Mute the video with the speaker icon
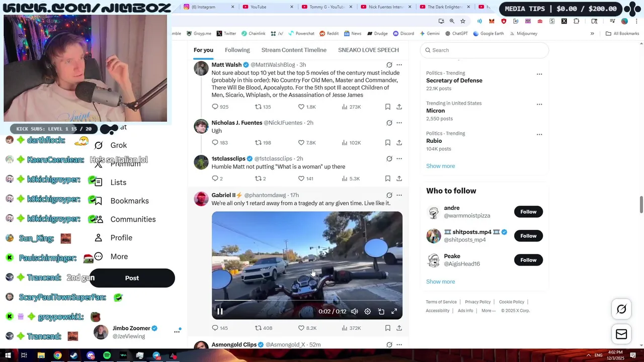 coord(355,311)
